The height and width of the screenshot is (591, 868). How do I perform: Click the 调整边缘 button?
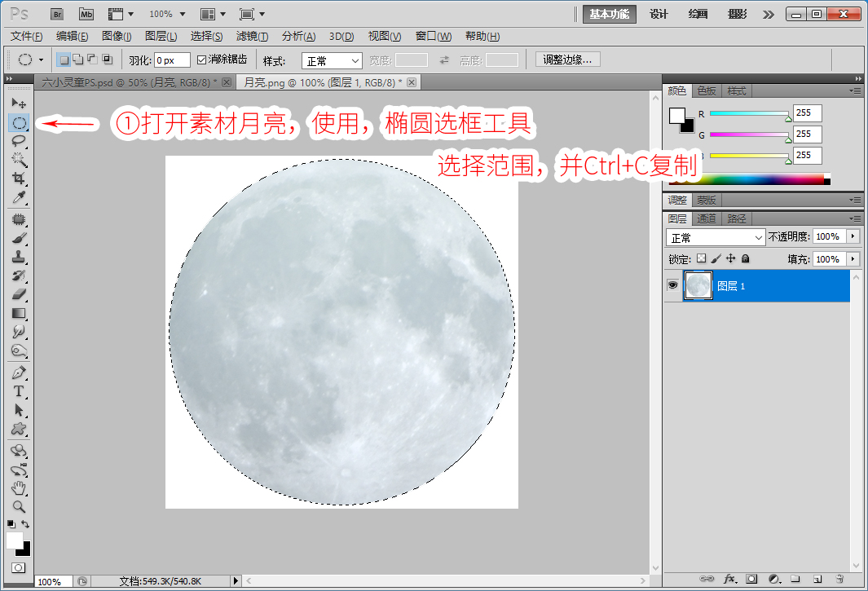(567, 60)
